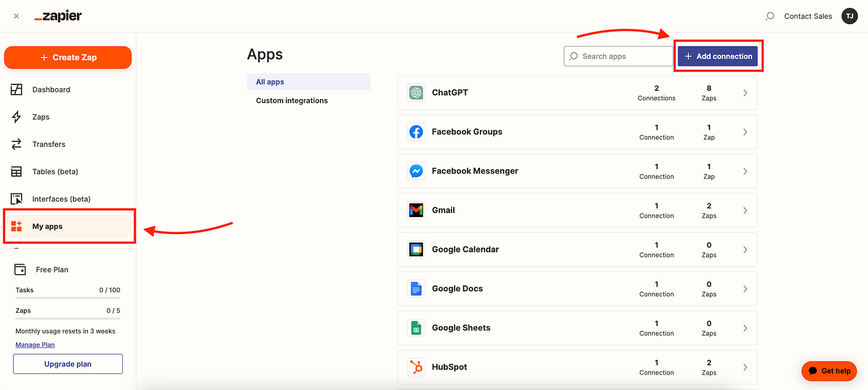Screen dimensions: 868x390
Task: Click the Gmail app icon
Action: tap(416, 210)
